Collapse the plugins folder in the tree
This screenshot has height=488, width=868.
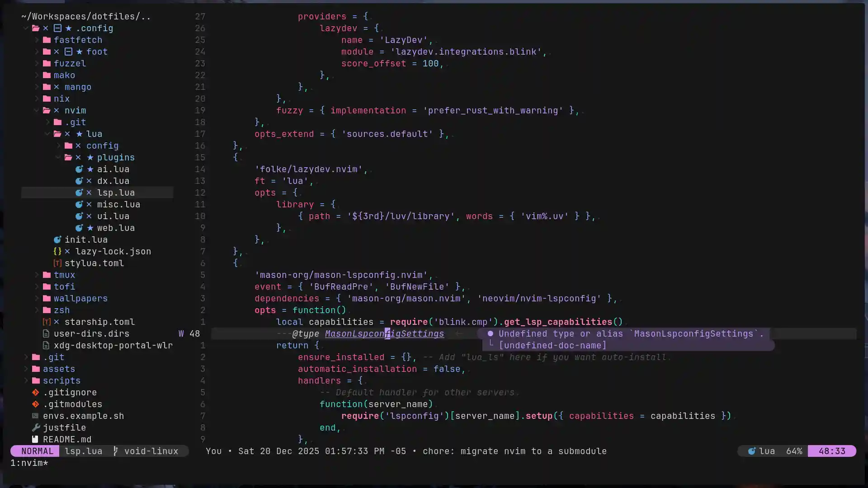[58, 158]
